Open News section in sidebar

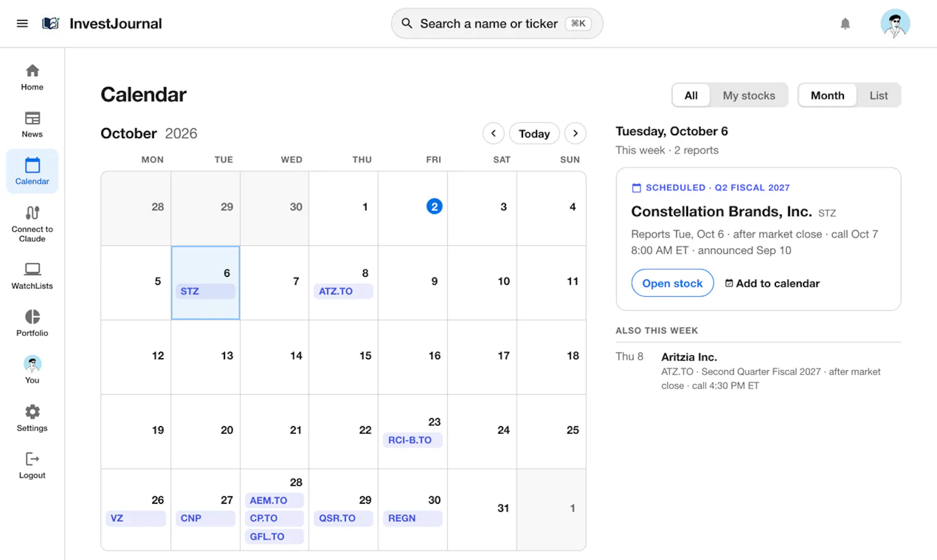point(32,125)
